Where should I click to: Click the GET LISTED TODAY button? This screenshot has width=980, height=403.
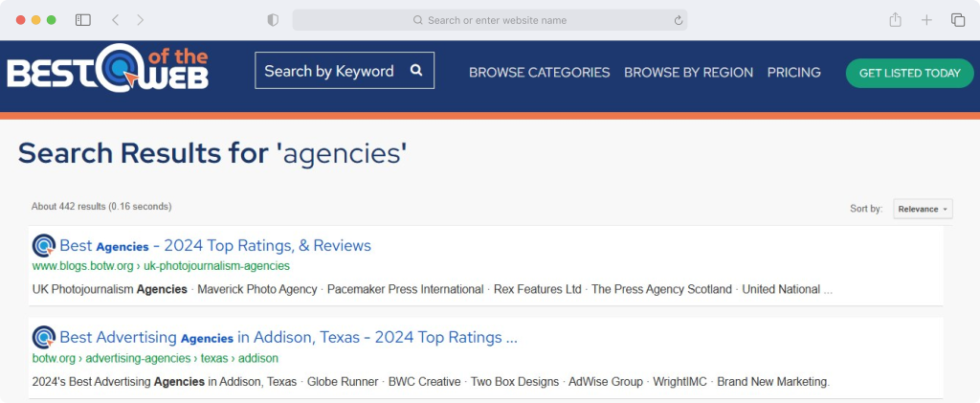[909, 73]
